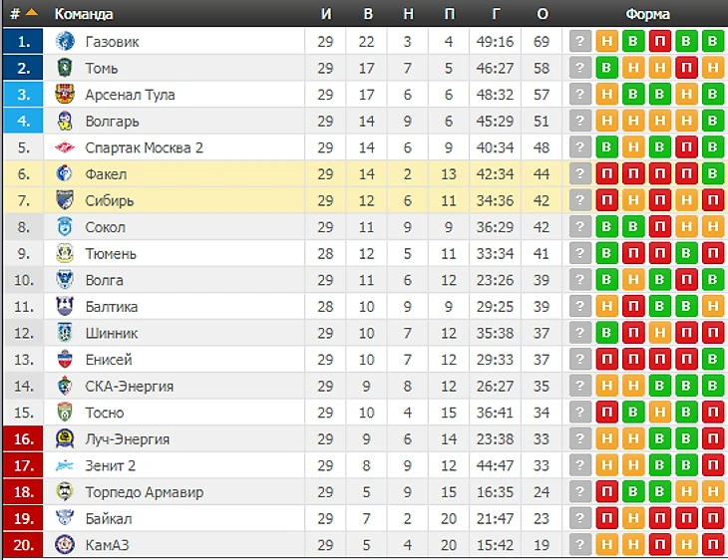
Task: Open the Торпедо Армавир team page
Action: [144, 492]
